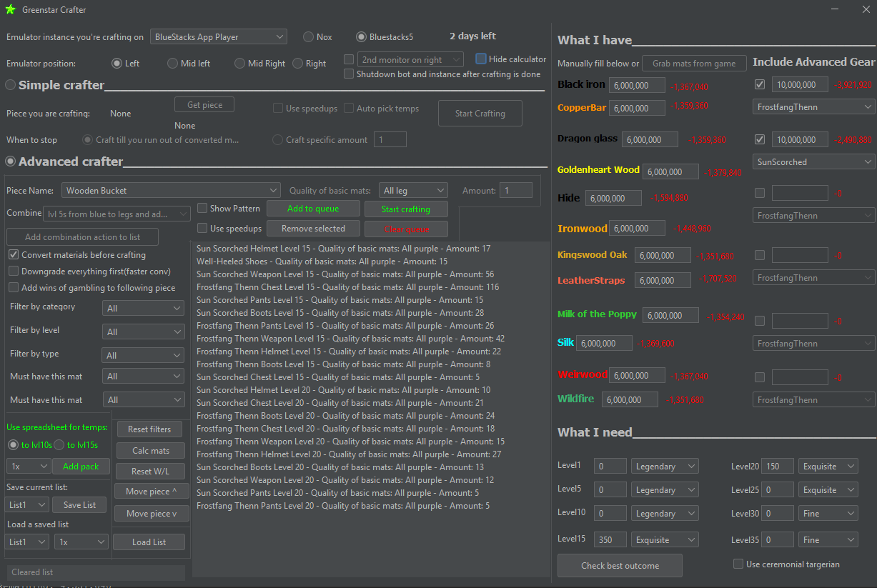Select the to lvl15s radio button

[x=59, y=444]
